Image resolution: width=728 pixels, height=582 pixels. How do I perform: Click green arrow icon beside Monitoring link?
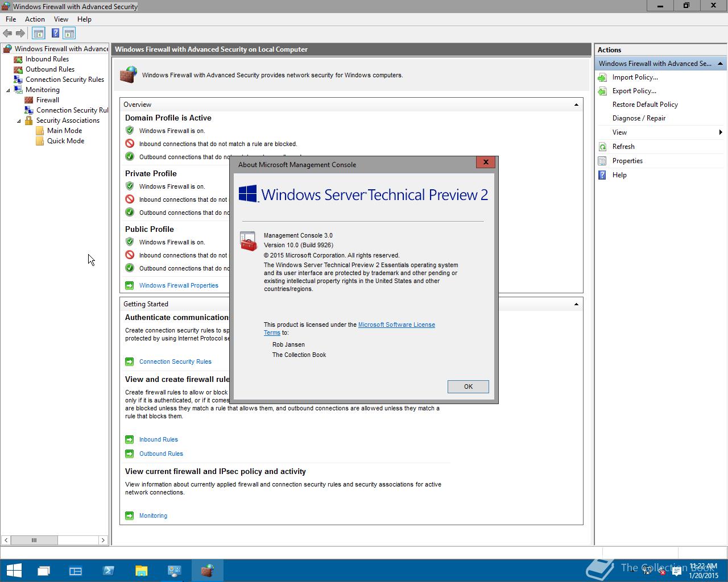point(129,516)
